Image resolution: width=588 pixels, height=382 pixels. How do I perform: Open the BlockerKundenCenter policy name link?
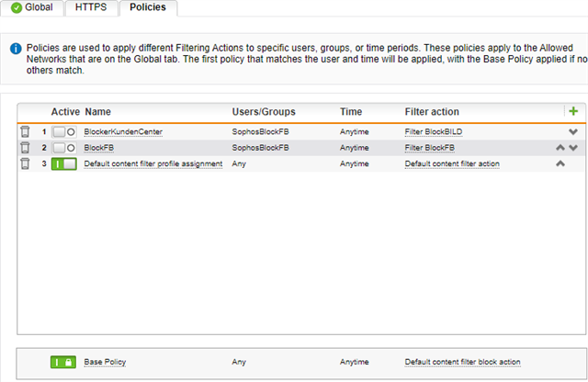(x=122, y=132)
